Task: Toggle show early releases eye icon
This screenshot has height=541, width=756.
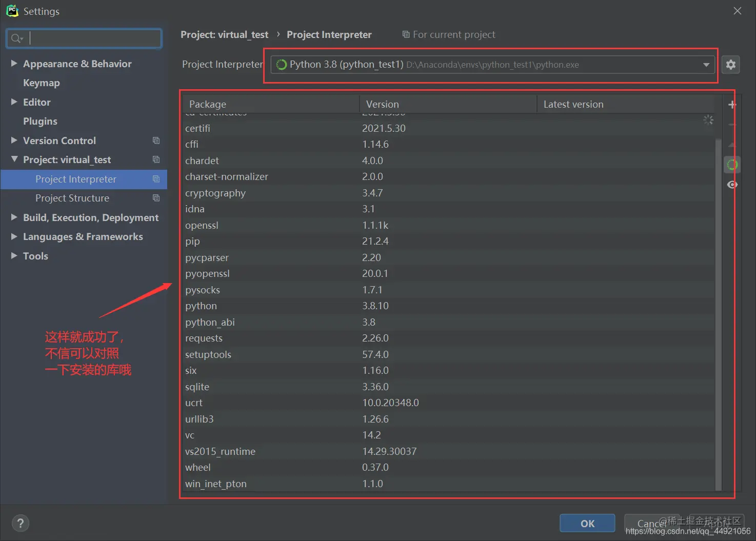Action: tap(732, 185)
